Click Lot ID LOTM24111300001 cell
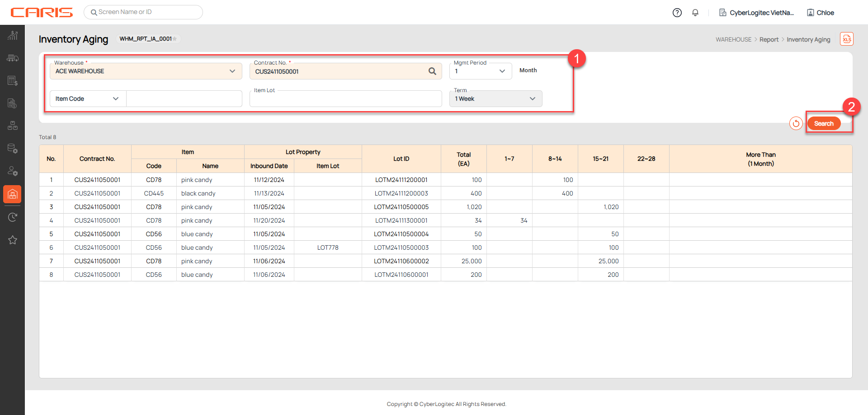This screenshot has width=868, height=415. pyautogui.click(x=401, y=220)
